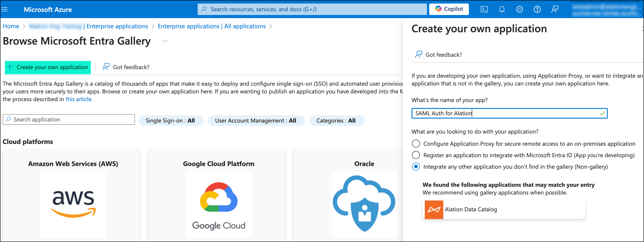Open Enterprise applications | All applications breadcrumb

coord(212,26)
